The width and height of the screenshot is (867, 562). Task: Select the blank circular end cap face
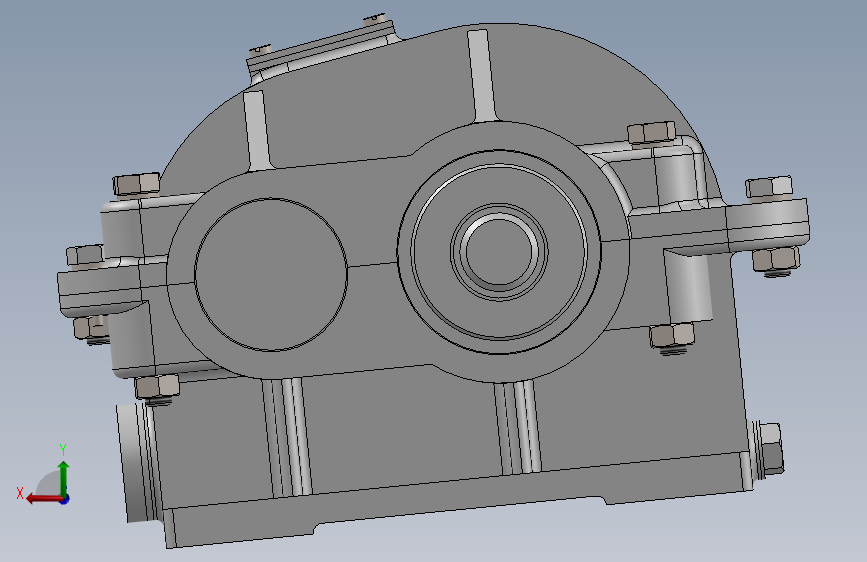(271, 274)
